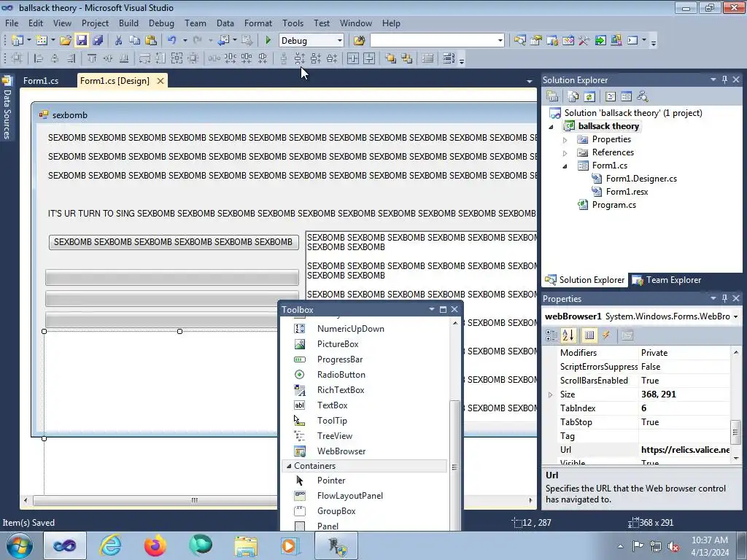
Task: Click the Toolbox vertical scrollbar thumb
Action: [454, 467]
